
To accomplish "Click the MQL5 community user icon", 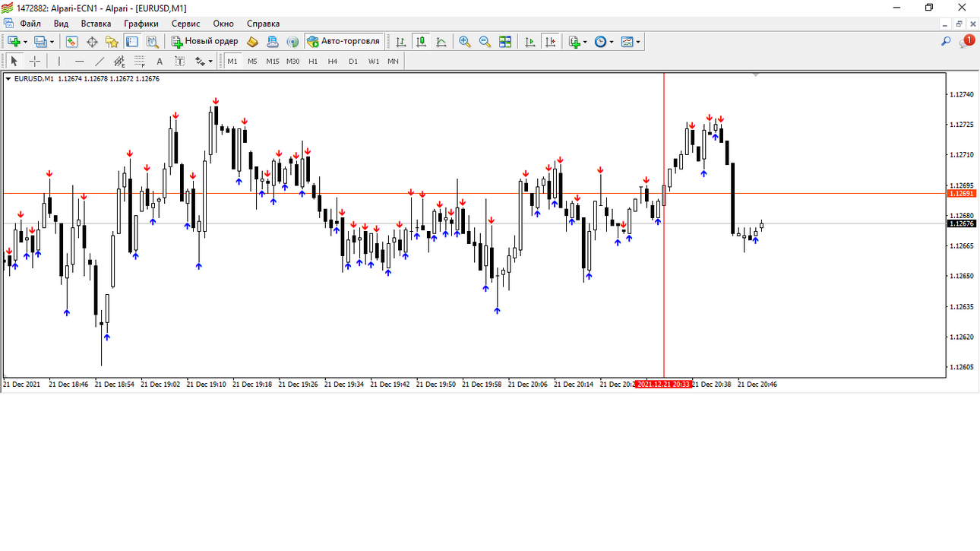I will 273,42.
